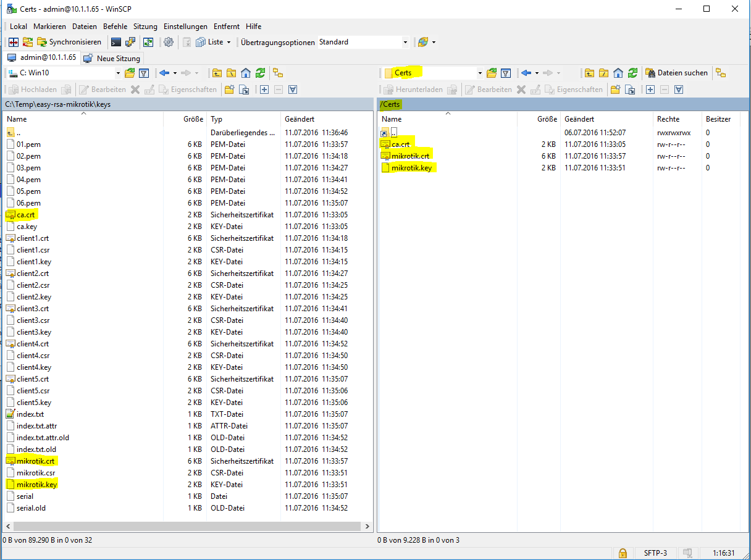Viewport: 751px width, 560px height.
Task: Select mikrotik.crt in the local panel
Action: (x=36, y=461)
